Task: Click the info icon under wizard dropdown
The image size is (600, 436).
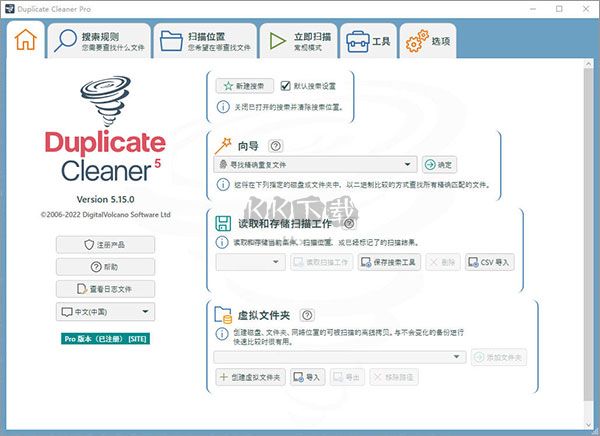Action: pyautogui.click(x=223, y=185)
